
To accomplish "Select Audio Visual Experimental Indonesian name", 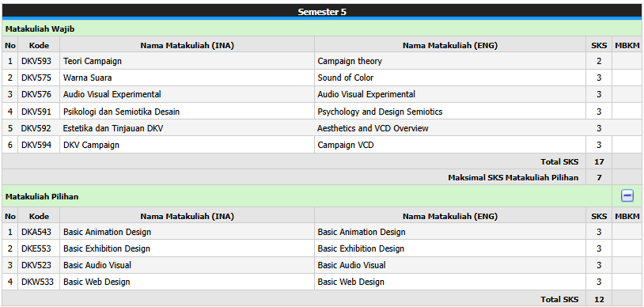I will (112, 94).
